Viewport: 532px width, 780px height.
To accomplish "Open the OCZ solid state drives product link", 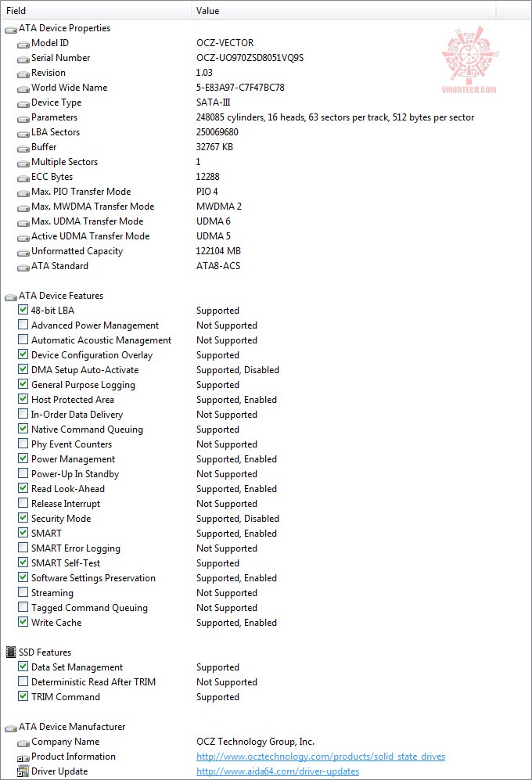I will point(321,757).
